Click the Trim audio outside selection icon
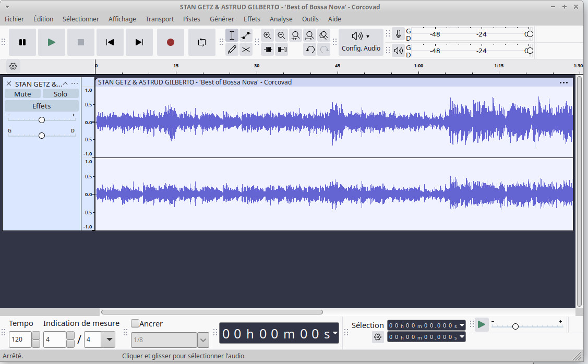This screenshot has height=364, width=588. pyautogui.click(x=268, y=50)
